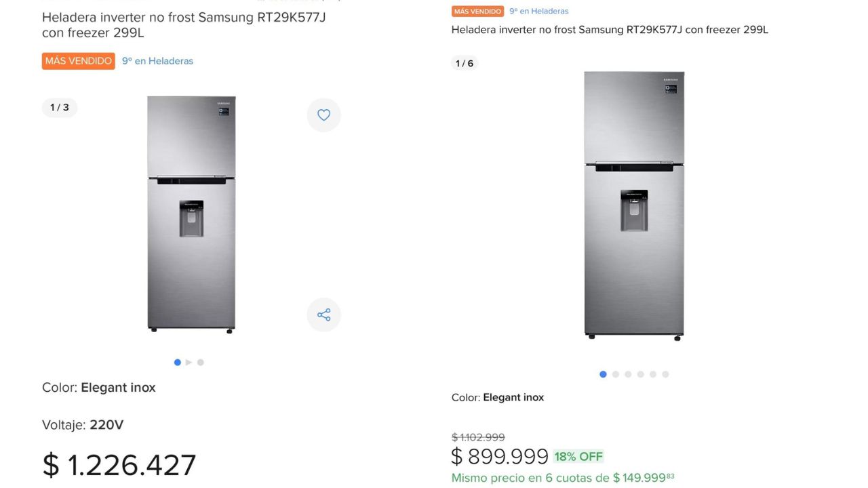
Task: Select the second dot of right image carousel
Action: pos(616,374)
